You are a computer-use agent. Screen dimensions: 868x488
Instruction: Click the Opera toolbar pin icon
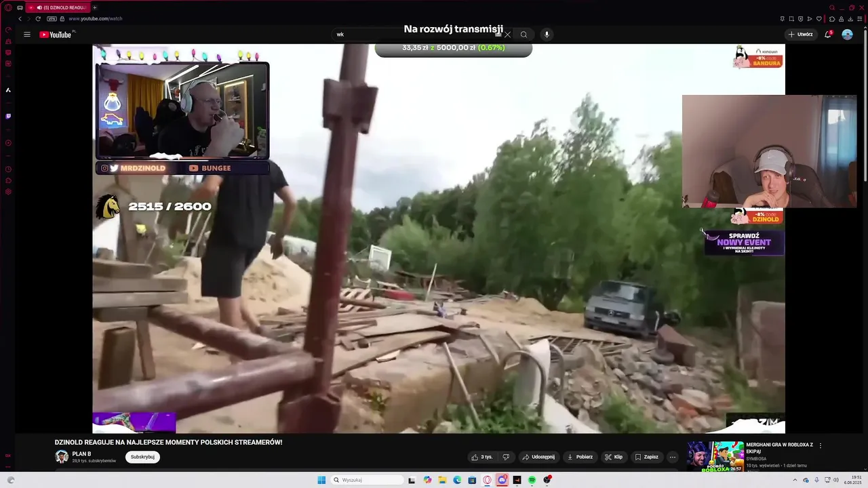click(783, 18)
